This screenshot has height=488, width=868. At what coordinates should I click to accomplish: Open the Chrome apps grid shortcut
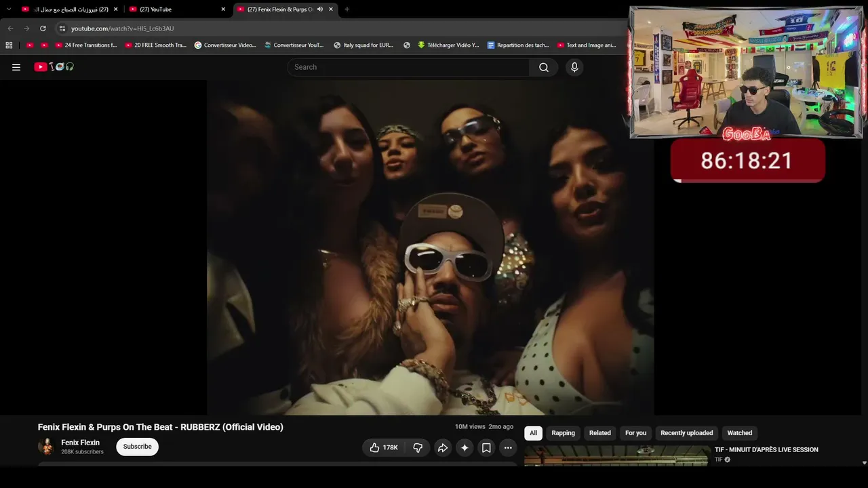click(9, 45)
